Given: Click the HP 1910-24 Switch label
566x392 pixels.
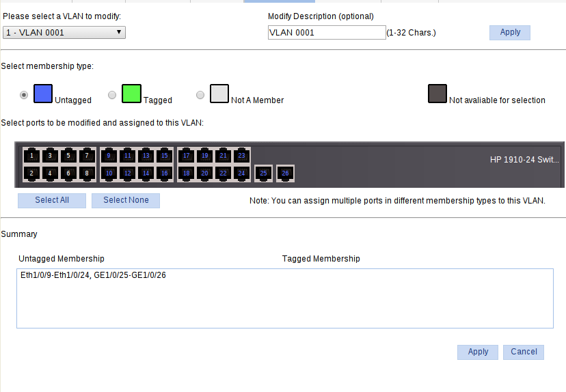Looking at the screenshot, I should [x=524, y=160].
